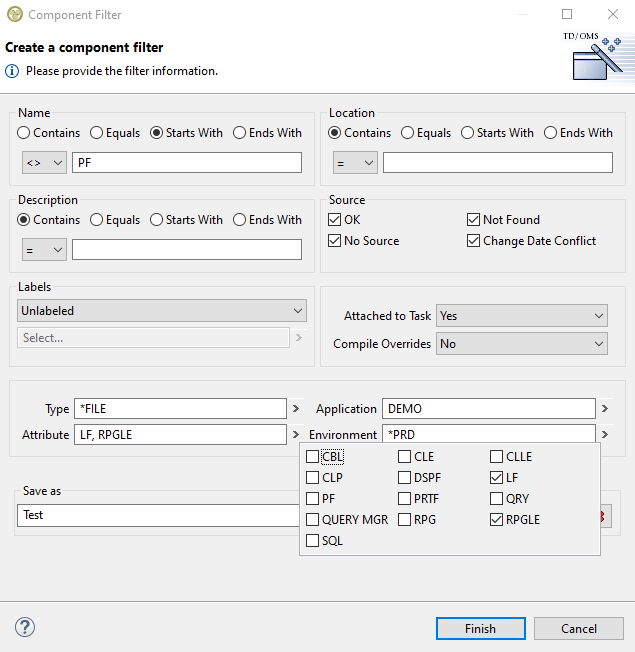
Task: Click the arrow button next to Attribute field
Action: pyautogui.click(x=295, y=435)
